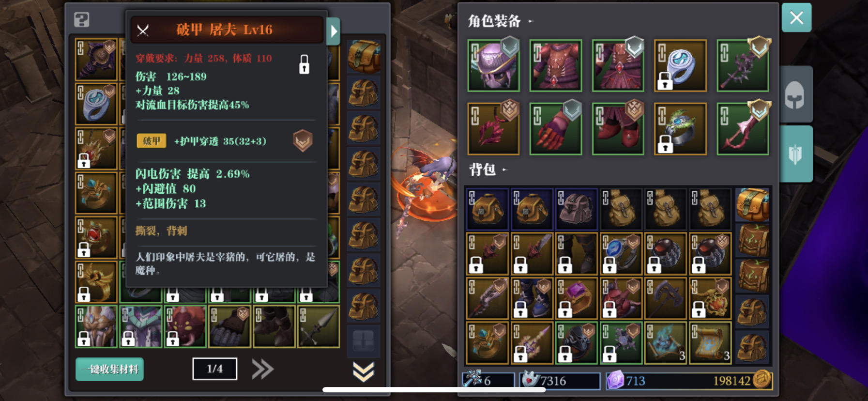
Task: Collapse the 背包 section arrow
Action: point(504,170)
